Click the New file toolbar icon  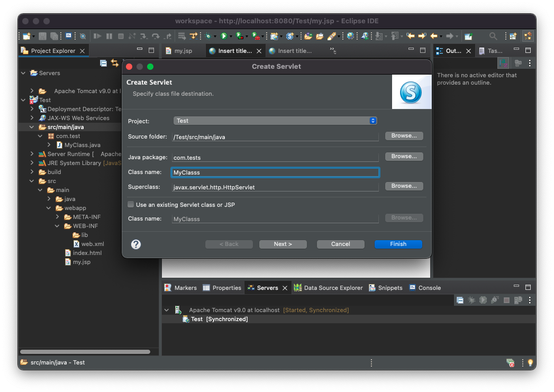pos(26,36)
